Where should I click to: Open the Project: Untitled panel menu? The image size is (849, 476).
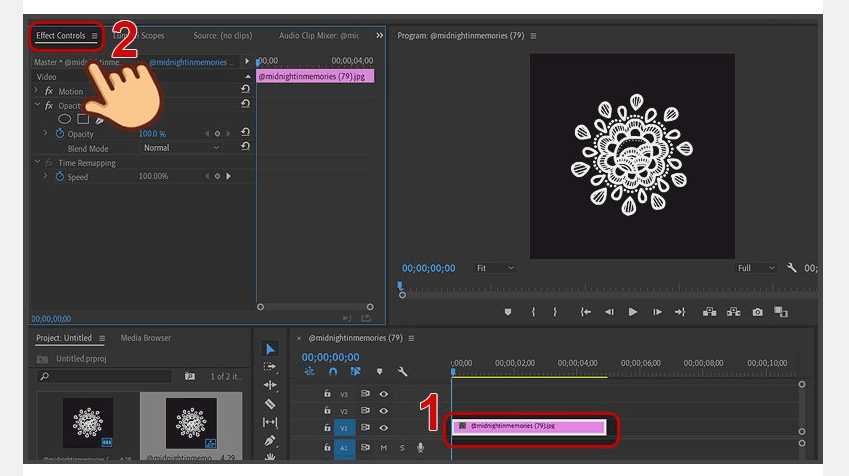pyautogui.click(x=102, y=338)
